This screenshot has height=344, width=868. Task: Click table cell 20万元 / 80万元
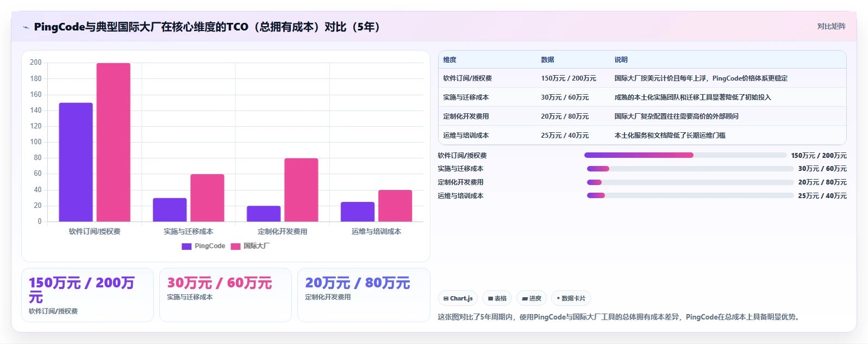(x=565, y=116)
